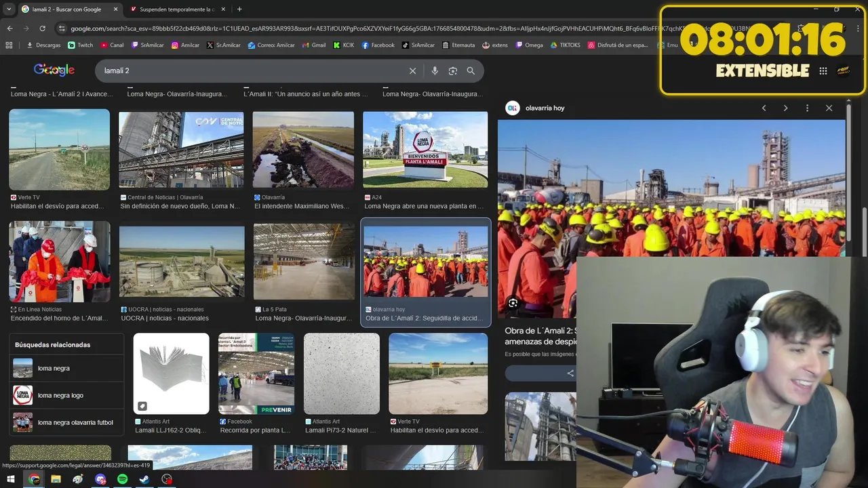The width and height of the screenshot is (868, 488).
Task: Open the TIKTOKS bookmark
Action: pyautogui.click(x=566, y=45)
